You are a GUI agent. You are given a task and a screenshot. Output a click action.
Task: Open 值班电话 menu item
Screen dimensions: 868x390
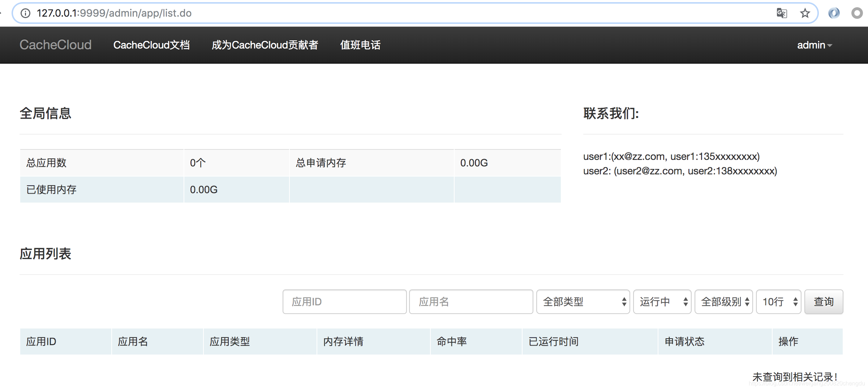click(x=360, y=45)
